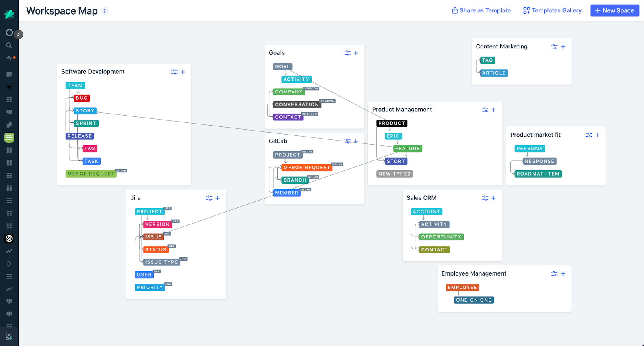Open settings for the Sales CRM space
The image size is (644, 346).
[x=485, y=198]
